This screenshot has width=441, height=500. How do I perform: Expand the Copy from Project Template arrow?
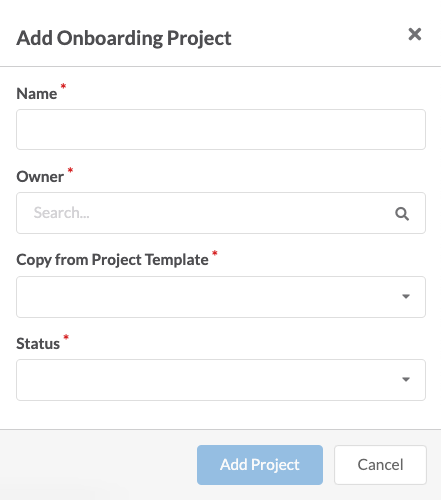point(406,296)
